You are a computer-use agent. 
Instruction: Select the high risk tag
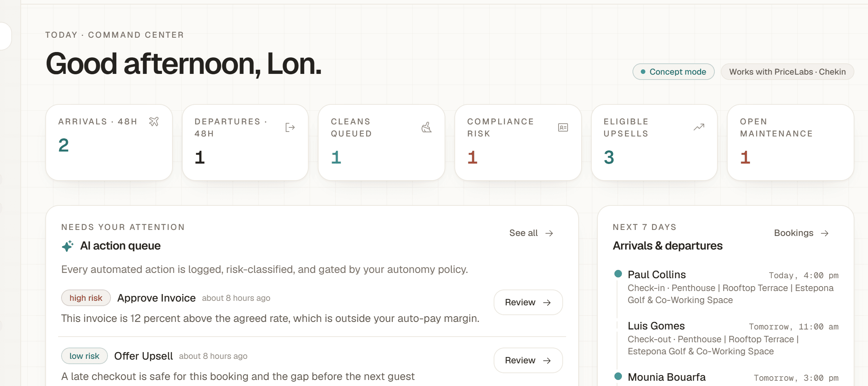(86, 298)
